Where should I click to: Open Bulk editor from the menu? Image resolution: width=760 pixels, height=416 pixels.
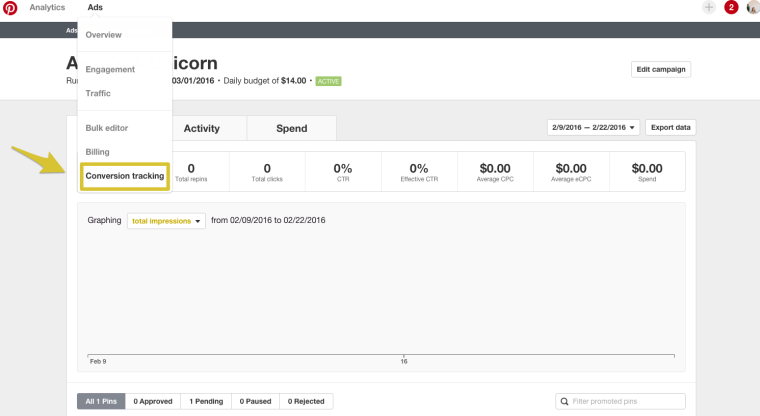pyautogui.click(x=107, y=128)
